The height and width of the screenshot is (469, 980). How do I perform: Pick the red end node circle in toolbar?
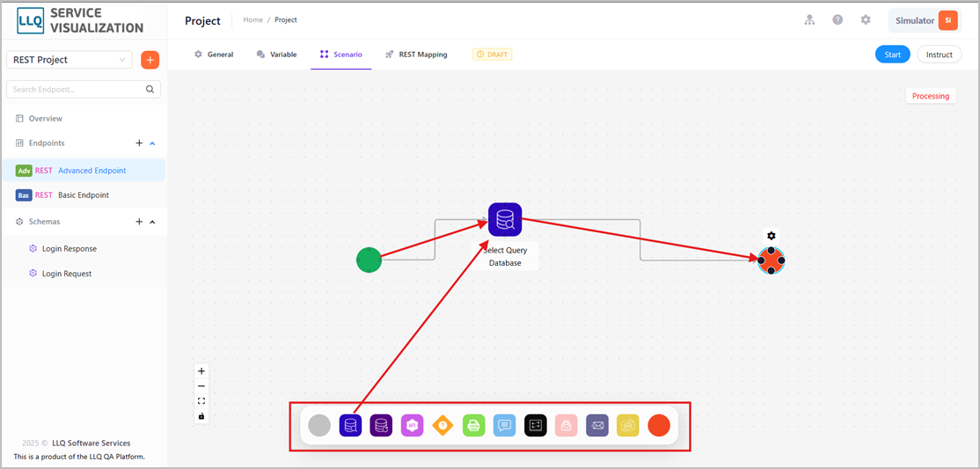[x=659, y=425]
